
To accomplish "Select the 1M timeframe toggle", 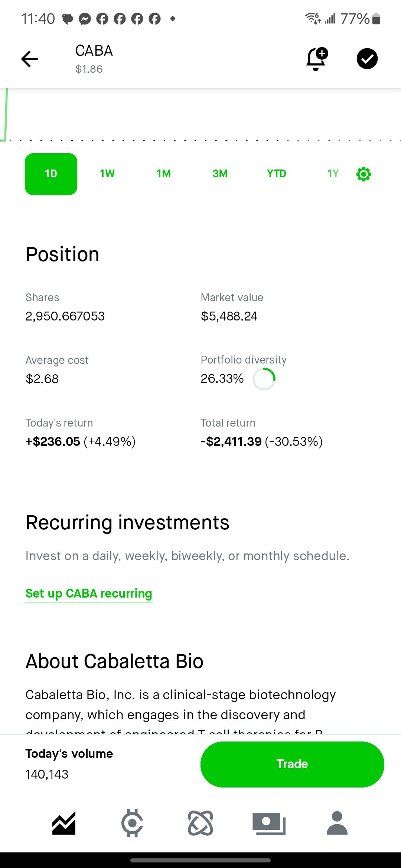I will [x=163, y=174].
